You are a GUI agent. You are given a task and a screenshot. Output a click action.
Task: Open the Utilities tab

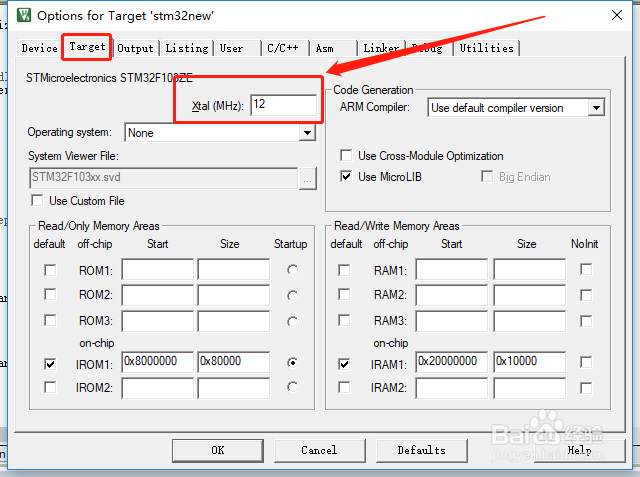(x=487, y=48)
